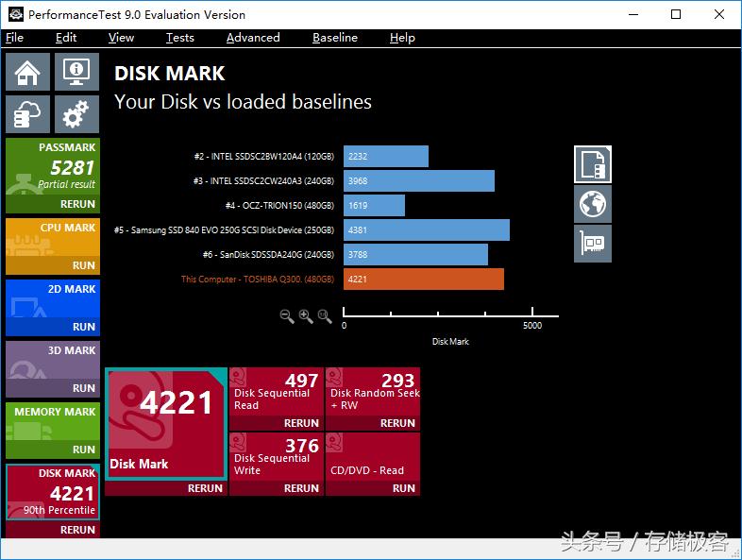Screen dimensions: 742x560
Task: Open the Advanced menu
Action: tap(253, 38)
